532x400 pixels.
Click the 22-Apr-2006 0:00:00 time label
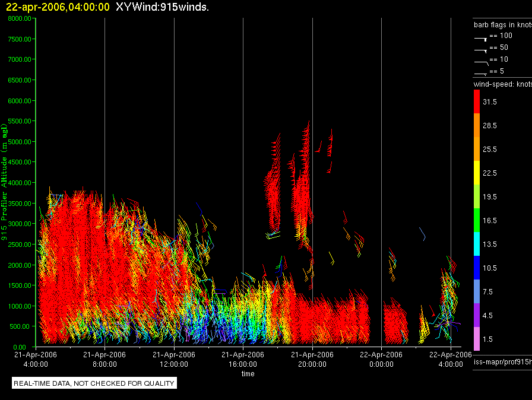tap(381, 359)
